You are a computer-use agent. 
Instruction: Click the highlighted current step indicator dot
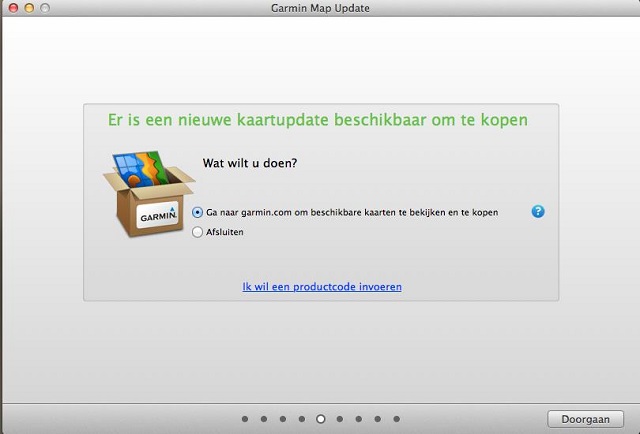[x=321, y=419]
